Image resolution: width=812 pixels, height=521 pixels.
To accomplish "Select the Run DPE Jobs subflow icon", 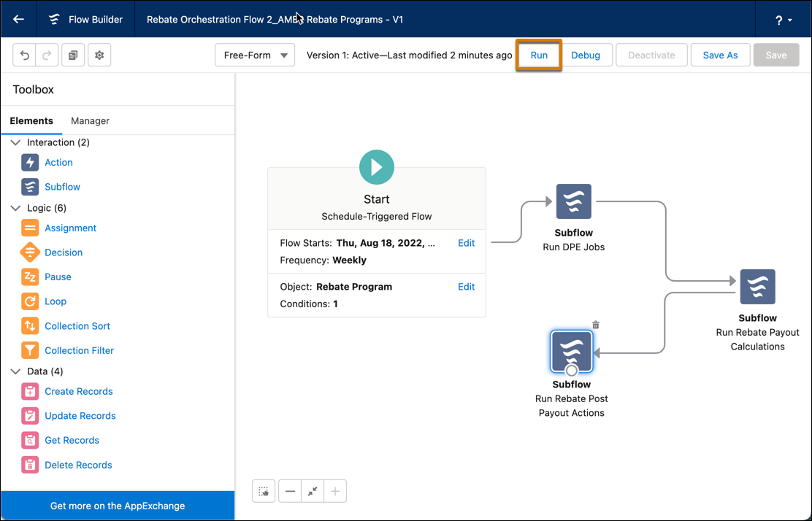I will [x=574, y=201].
